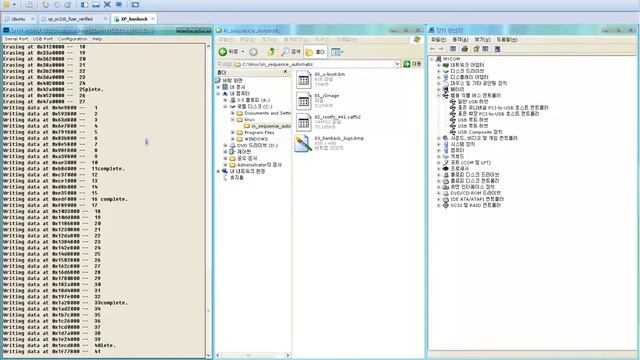640x360 pixels.
Task: Open the Configuration menu in the terminal window
Action: [x=73, y=39]
